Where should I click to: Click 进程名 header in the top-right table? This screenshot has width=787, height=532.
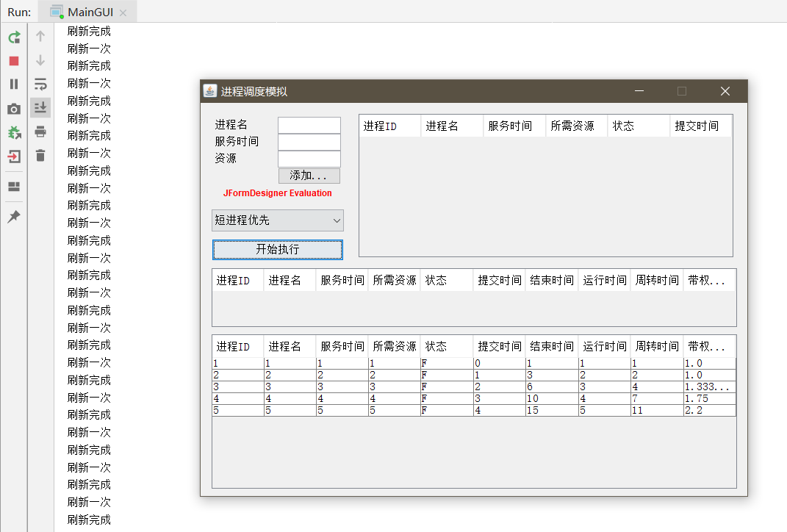[x=452, y=126]
